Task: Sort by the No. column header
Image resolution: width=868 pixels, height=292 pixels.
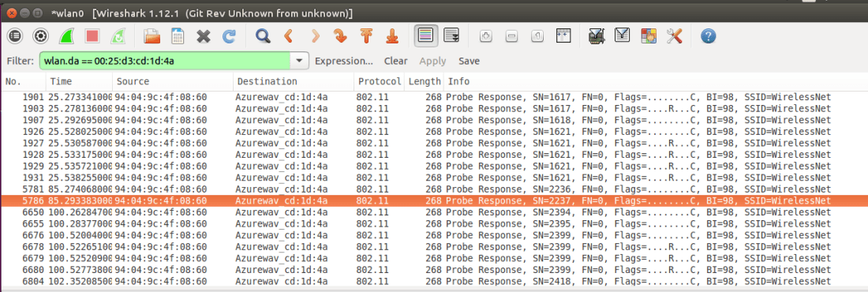Action: coord(23,81)
